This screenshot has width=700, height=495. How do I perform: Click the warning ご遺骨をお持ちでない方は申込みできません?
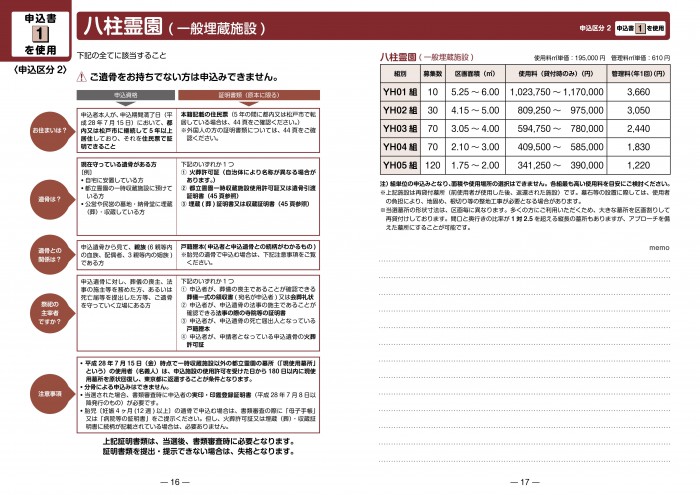click(184, 77)
